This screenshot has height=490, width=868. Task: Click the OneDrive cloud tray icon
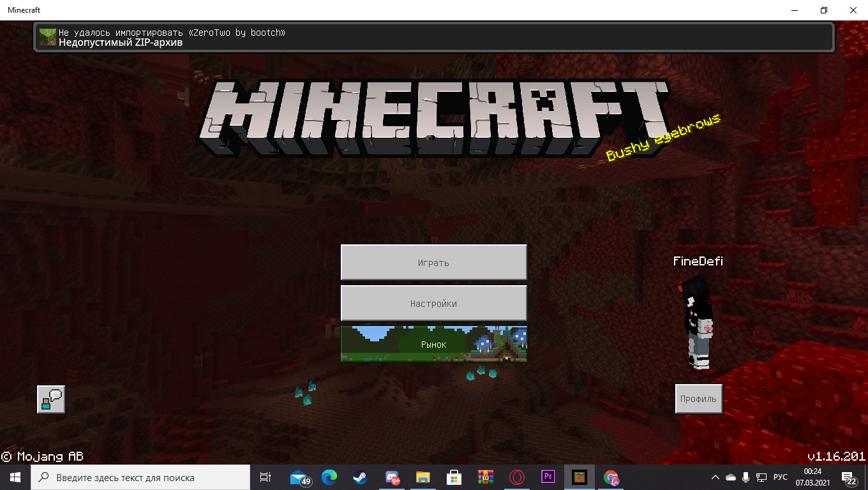click(x=731, y=477)
